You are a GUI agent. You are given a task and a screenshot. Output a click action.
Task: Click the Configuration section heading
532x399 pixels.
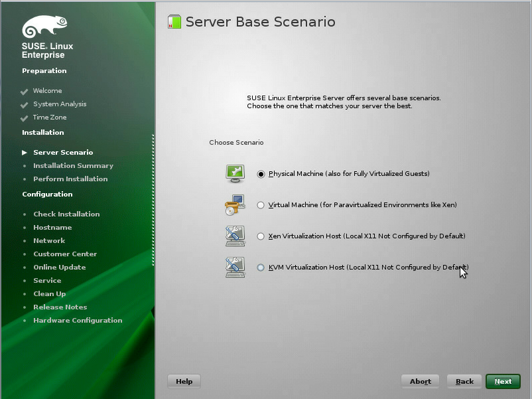pos(48,195)
